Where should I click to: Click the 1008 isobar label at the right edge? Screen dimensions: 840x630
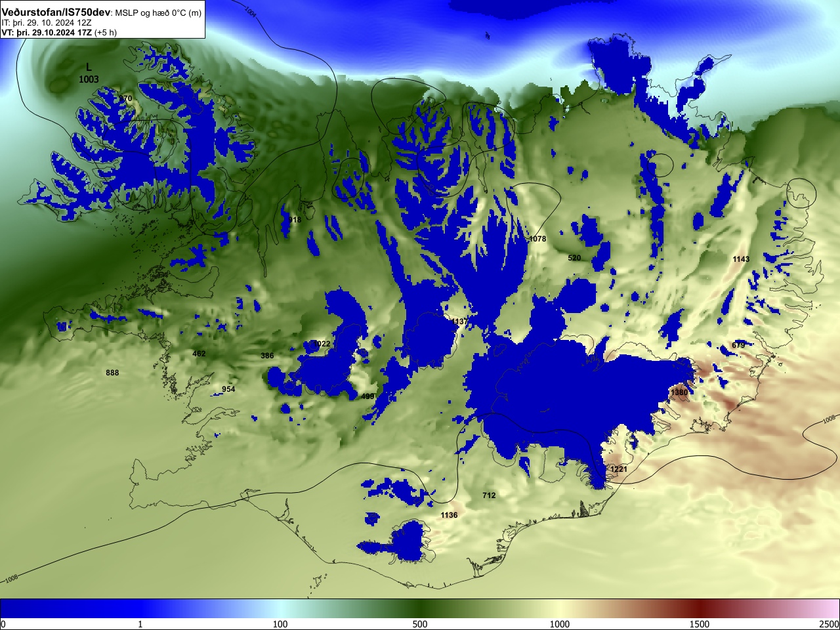(x=829, y=419)
